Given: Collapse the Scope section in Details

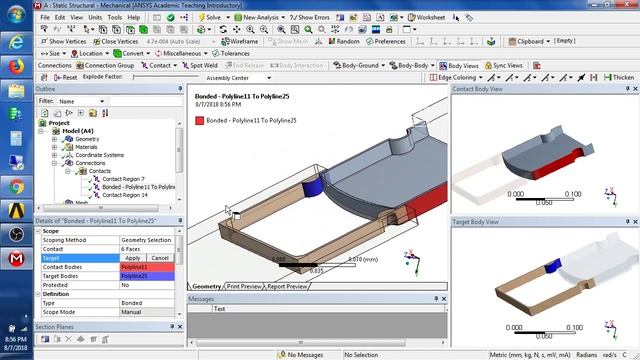Looking at the screenshot, I should (38, 231).
